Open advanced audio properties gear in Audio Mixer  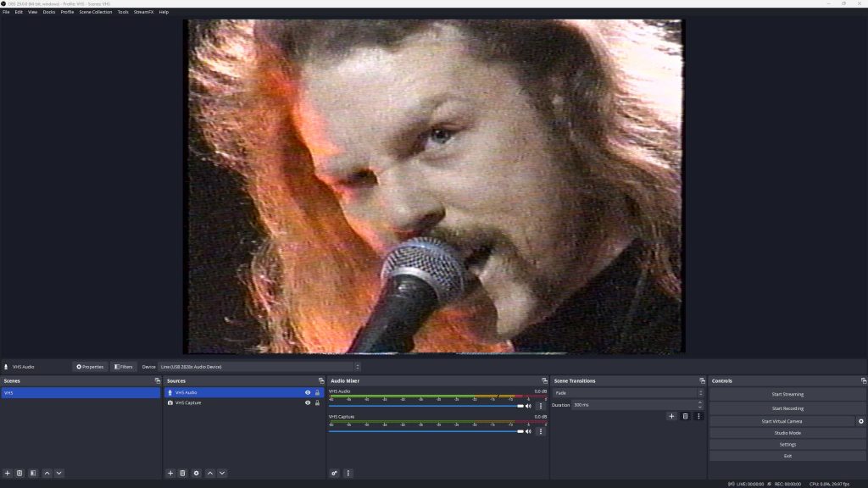[x=334, y=473]
